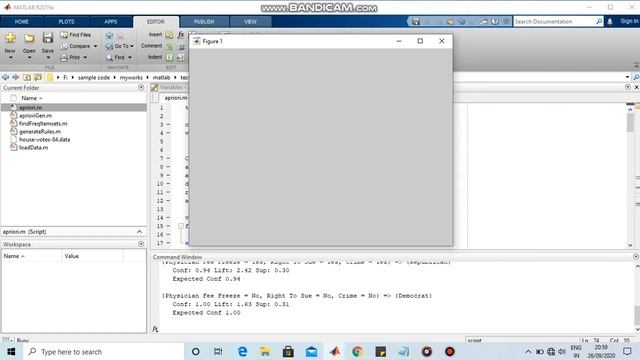Open the Find dropdown arrow in Navigate
Viewport: 640px width, 360px height.
click(x=130, y=58)
